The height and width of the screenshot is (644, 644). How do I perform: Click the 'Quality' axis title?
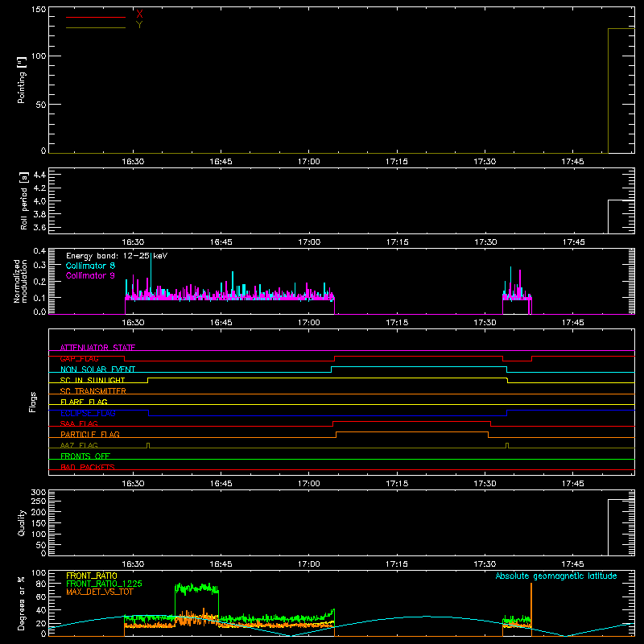[x=22, y=522]
